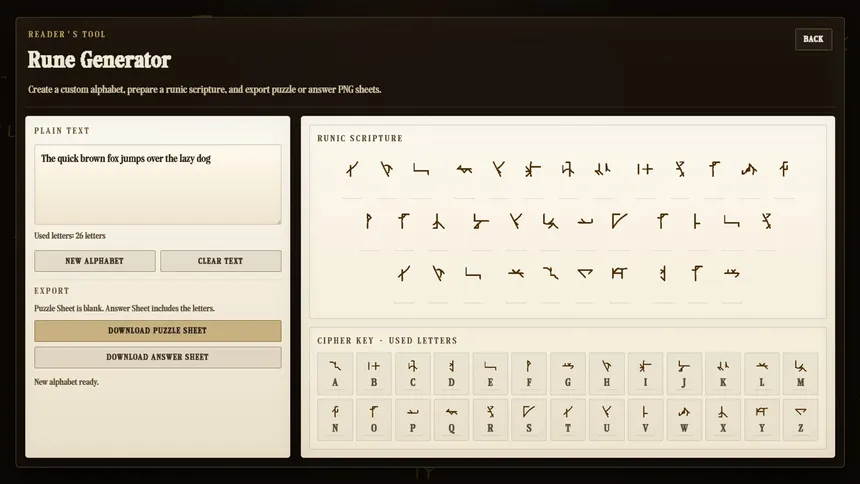The height and width of the screenshot is (484, 860).
Task: Click the Plain Text panel label
Action: point(62,131)
